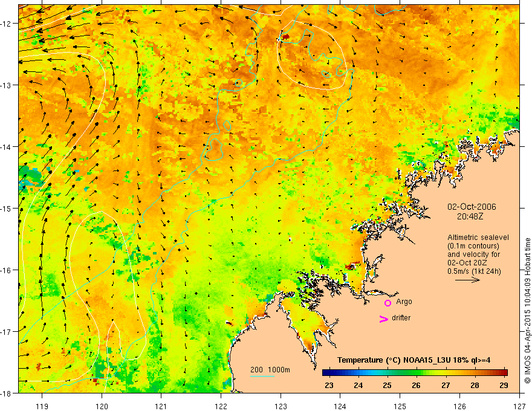Click the colorbar value 24

pos(358,386)
